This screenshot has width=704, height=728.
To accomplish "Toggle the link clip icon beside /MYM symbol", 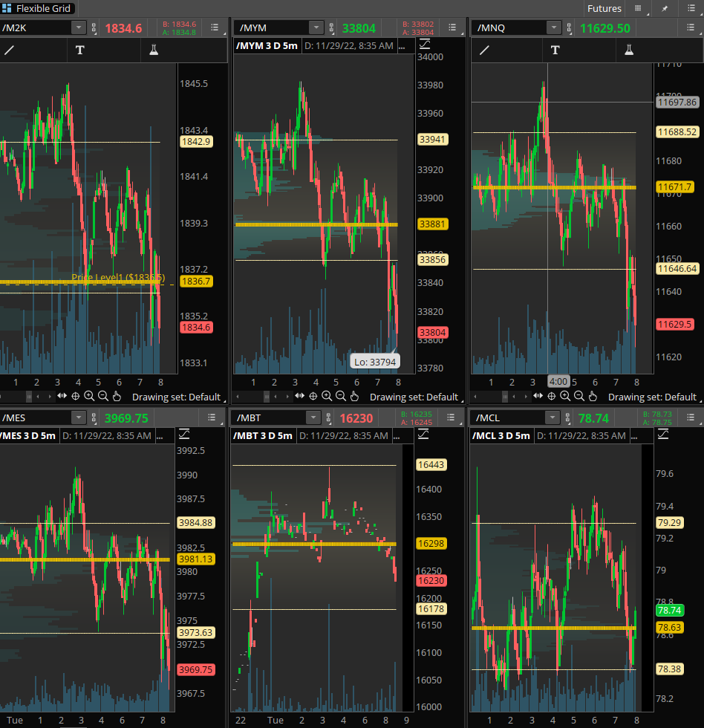I will (331, 28).
